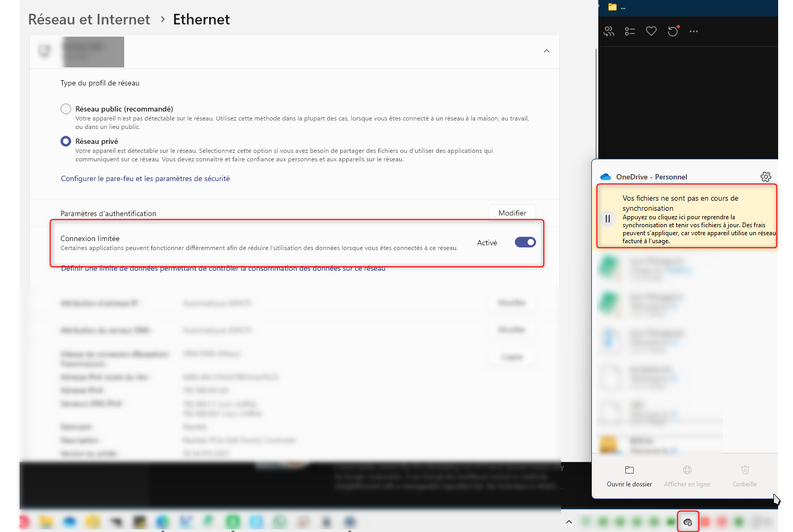This screenshot has width=793, height=532.
Task: Select the Réseau privé radio button
Action: point(66,141)
